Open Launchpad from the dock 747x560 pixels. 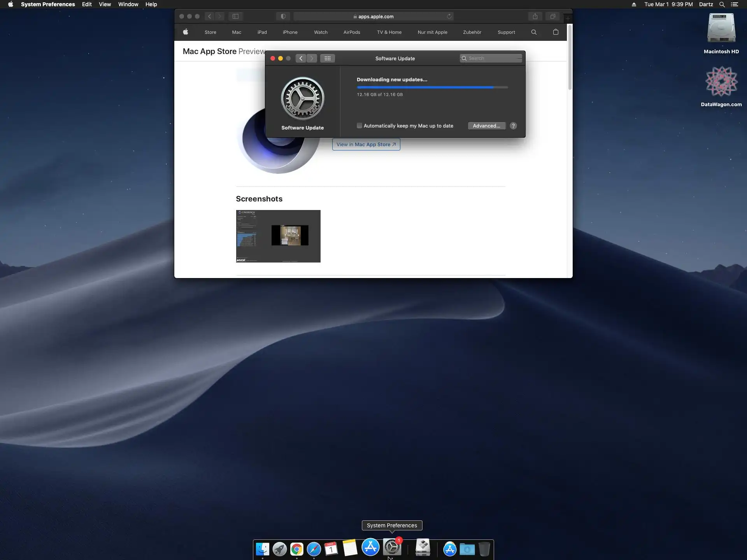point(279,549)
